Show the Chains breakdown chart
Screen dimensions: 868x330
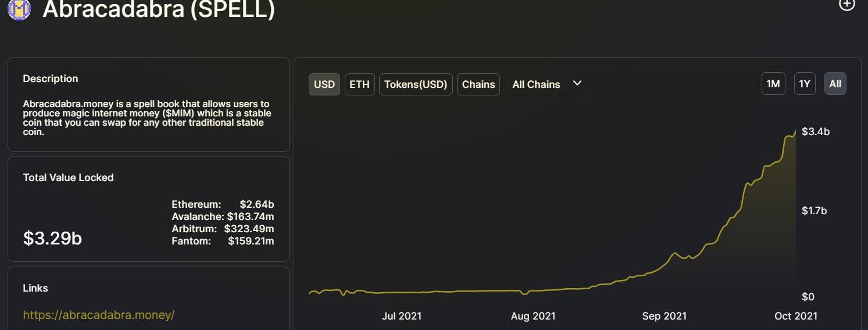[x=478, y=84]
